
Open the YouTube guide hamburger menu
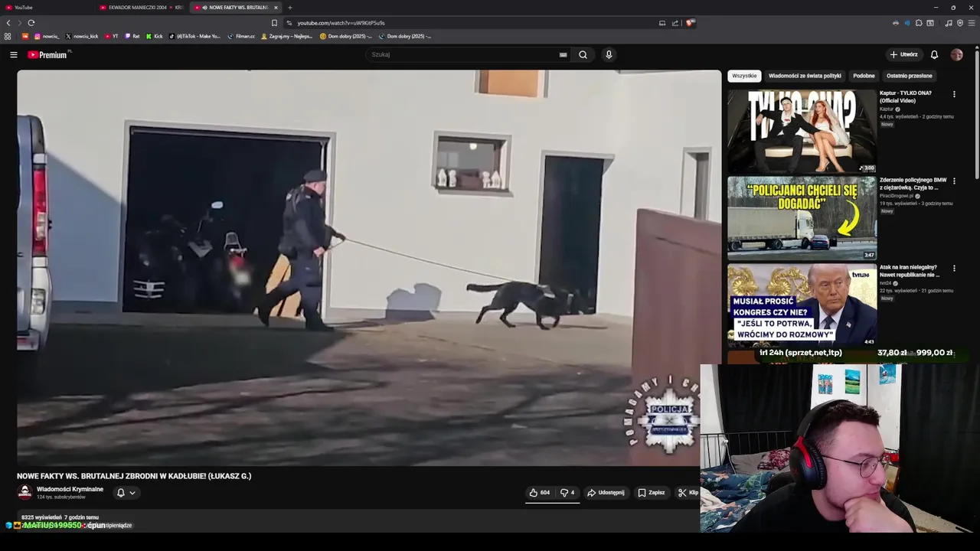pos(14,54)
